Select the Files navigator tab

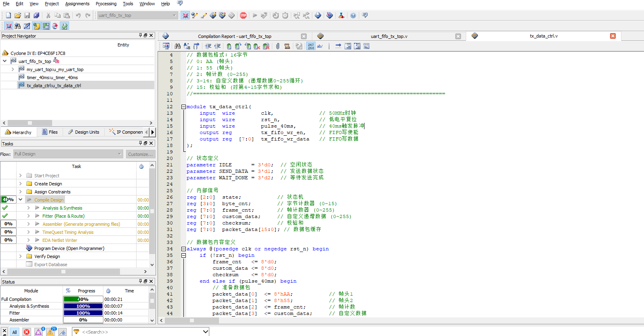click(x=50, y=132)
